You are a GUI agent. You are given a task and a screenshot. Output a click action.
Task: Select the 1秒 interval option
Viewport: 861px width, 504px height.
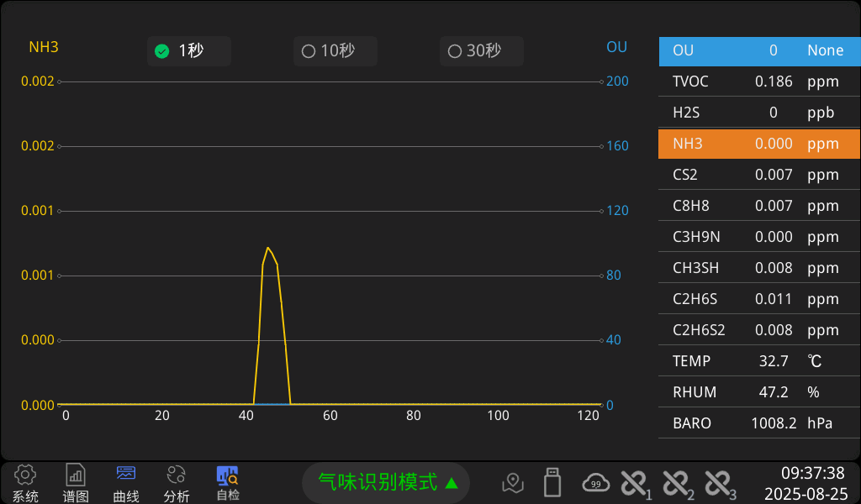click(189, 51)
